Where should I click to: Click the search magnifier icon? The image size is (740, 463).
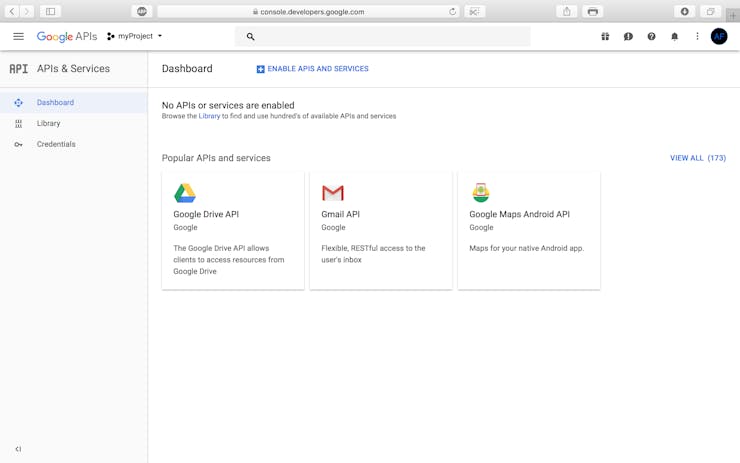coord(251,36)
